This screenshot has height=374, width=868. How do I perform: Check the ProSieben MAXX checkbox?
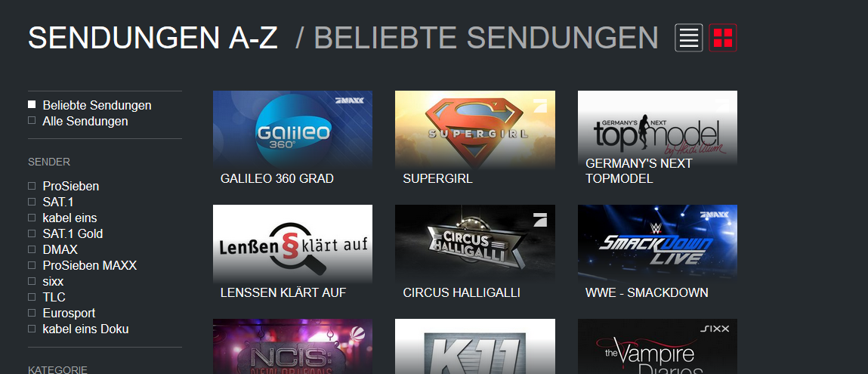[32, 265]
